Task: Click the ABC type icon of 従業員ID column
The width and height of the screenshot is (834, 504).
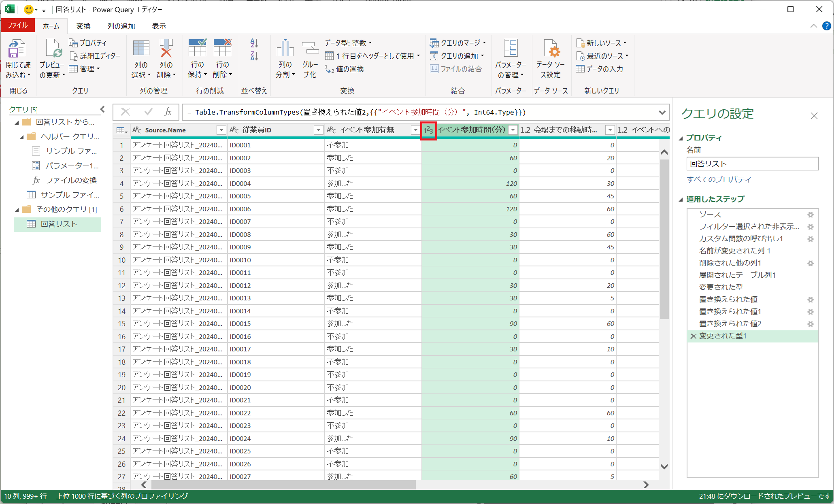Action: 234,130
